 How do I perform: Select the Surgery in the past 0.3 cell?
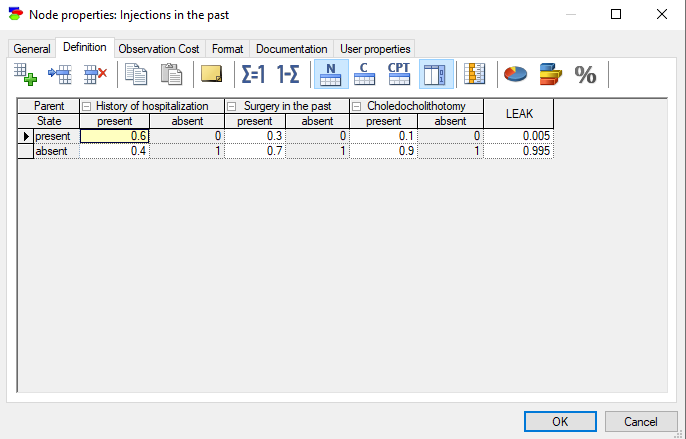click(255, 136)
